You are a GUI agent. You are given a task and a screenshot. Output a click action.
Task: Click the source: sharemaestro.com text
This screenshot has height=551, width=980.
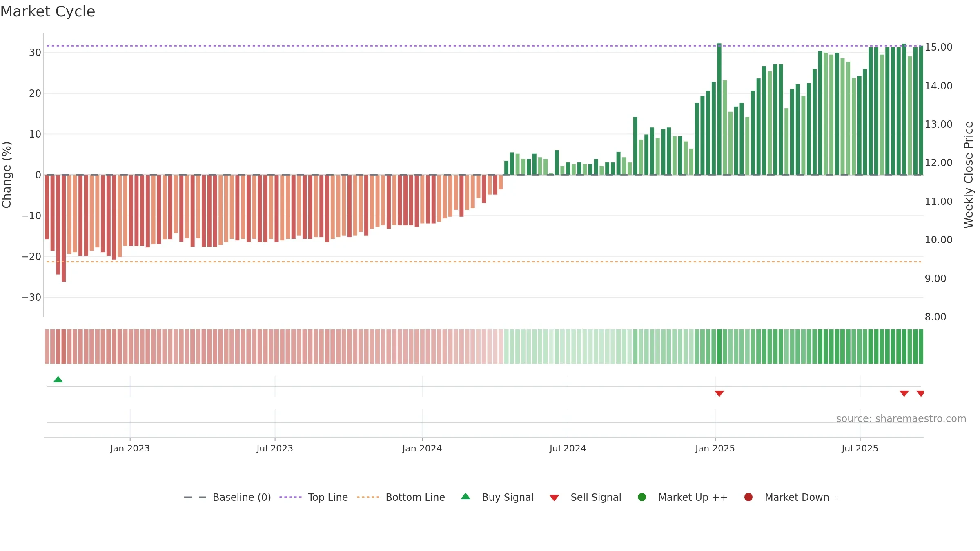tap(901, 418)
